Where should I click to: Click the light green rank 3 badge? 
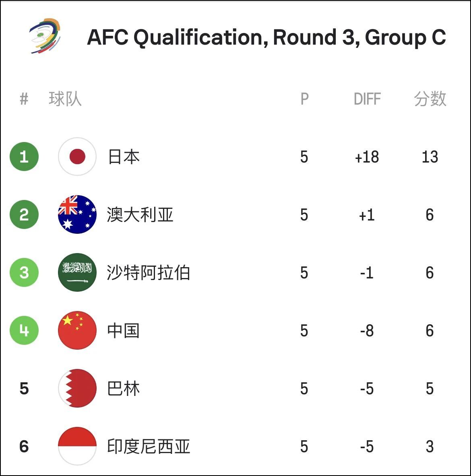click(24, 273)
